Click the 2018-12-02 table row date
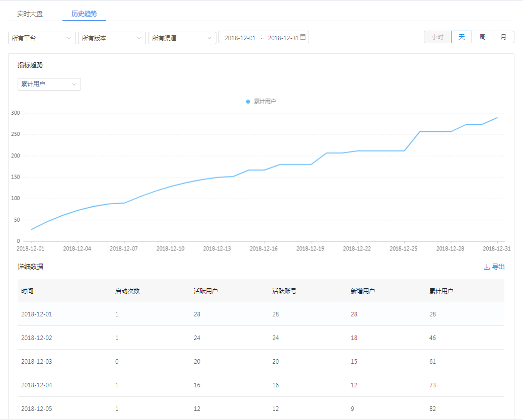 pos(37,338)
